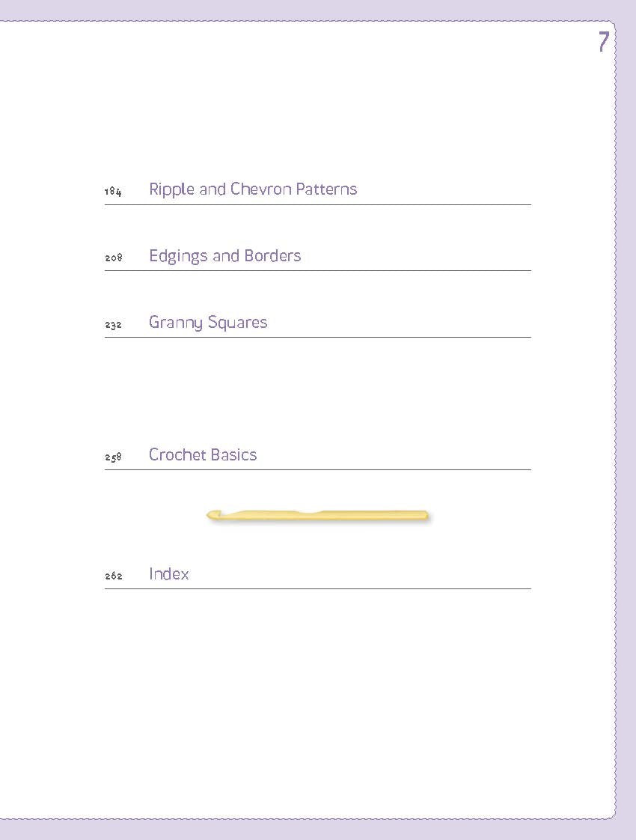This screenshot has height=840, width=636.
Task: Open the Index entry
Action: [168, 574]
